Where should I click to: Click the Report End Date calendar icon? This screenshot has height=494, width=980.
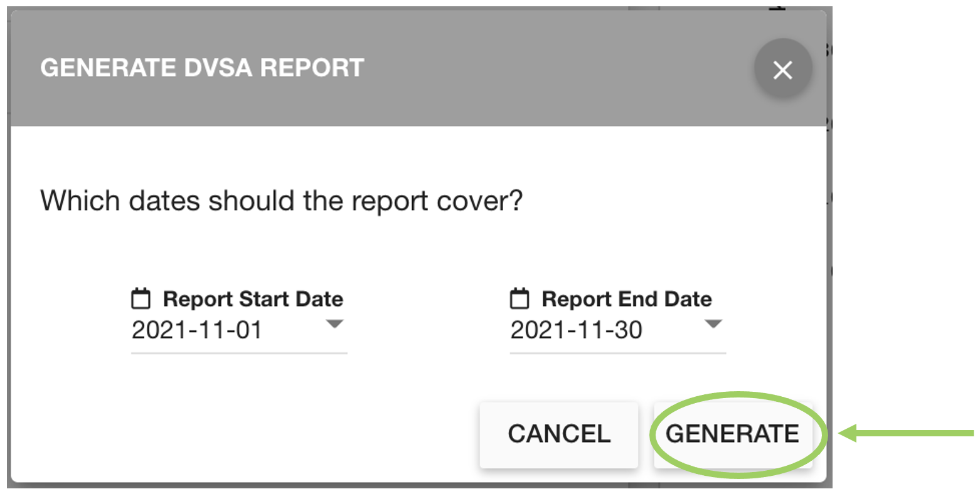[x=519, y=299]
